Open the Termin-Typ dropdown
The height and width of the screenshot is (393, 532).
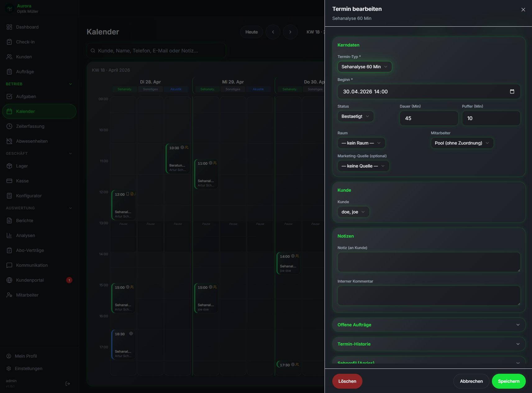point(365,67)
